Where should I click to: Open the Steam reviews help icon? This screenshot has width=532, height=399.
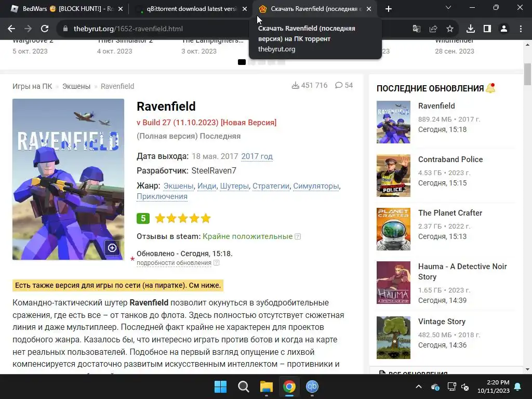point(298,236)
